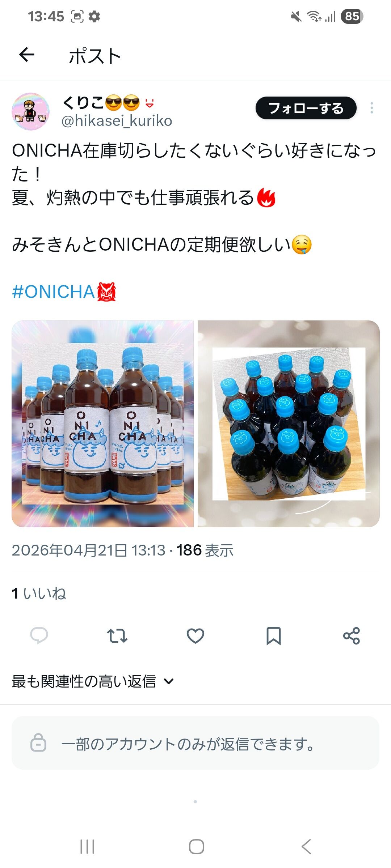Screen dimensions: 391x868
Task: Open the @hikasei_kuriko handle
Action: click(117, 121)
